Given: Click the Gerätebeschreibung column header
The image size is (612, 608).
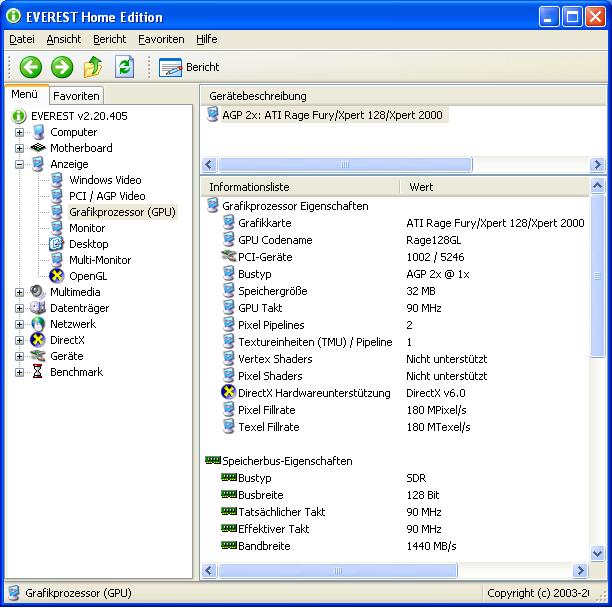Looking at the screenshot, I should 402,96.
